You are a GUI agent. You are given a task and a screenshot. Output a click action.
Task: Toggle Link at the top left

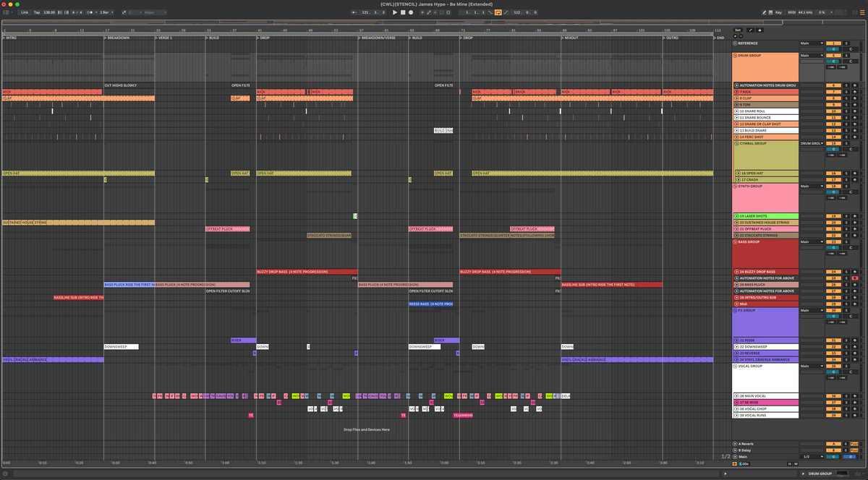coord(24,12)
